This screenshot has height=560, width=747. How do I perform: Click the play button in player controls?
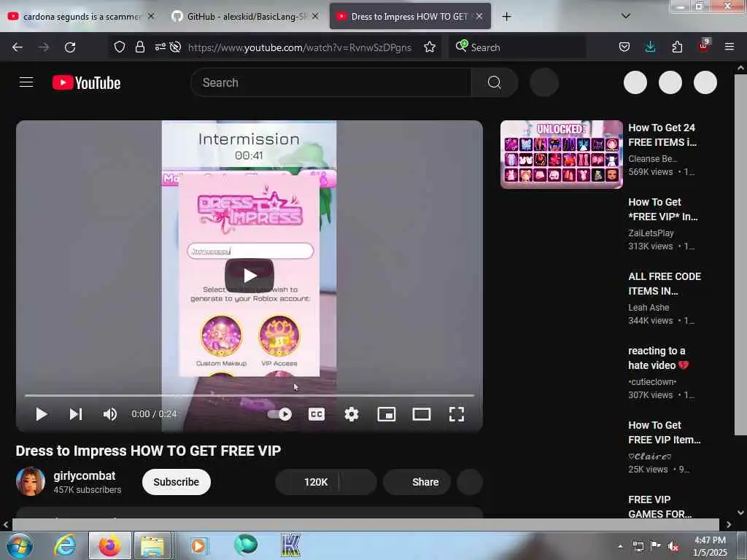[x=42, y=414]
